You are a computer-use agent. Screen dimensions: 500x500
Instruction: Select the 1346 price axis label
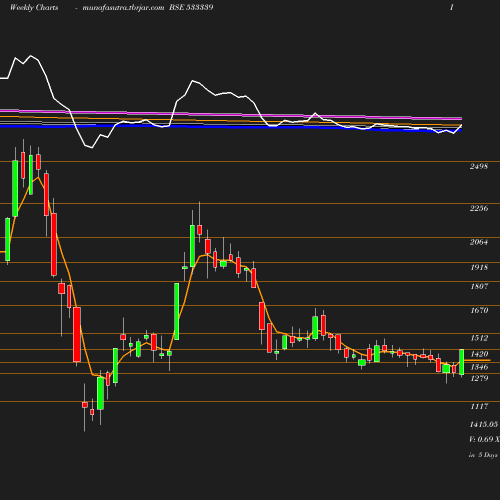tap(479, 367)
